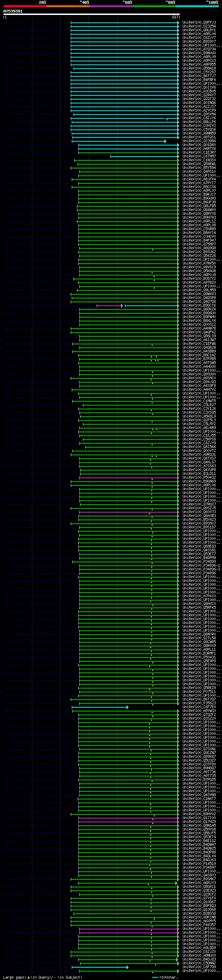The width and height of the screenshot is (222, 980).
Task: Select label UniRef100_Q6DKZ4
Action: (199, 309)
